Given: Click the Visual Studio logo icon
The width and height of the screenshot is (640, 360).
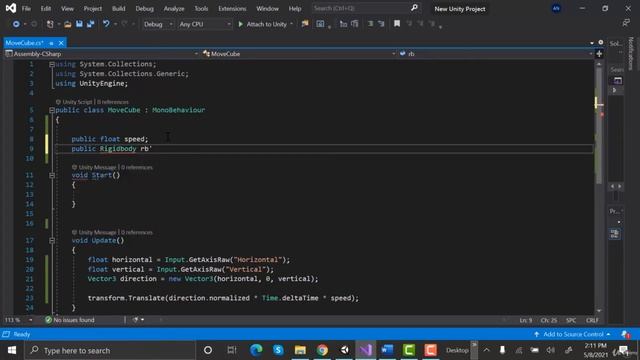Looking at the screenshot, I should tap(11, 8).
